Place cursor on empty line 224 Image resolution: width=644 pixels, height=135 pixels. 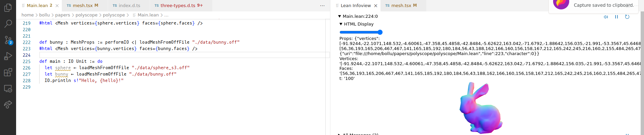pyautogui.click(x=184, y=55)
